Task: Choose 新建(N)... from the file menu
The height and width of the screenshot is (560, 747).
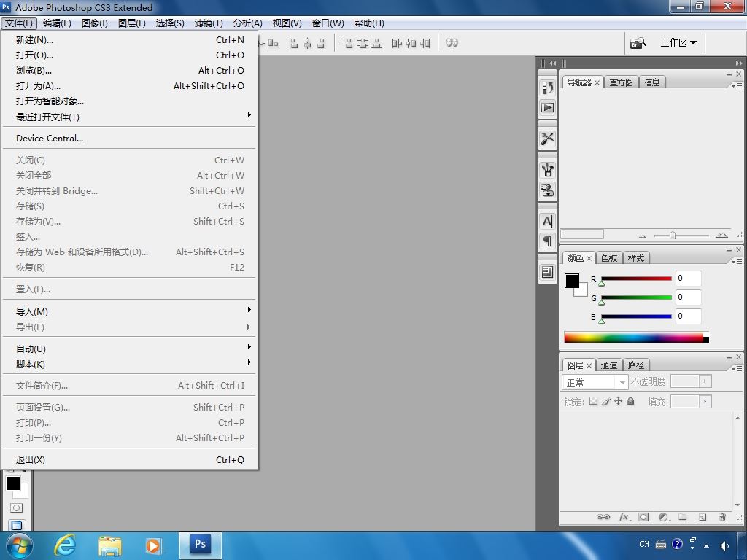Action: pos(130,39)
